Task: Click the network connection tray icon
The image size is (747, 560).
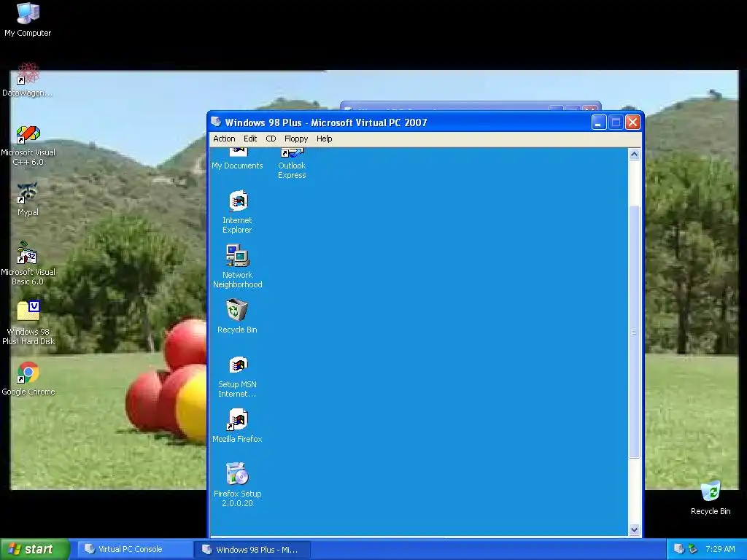Action: pyautogui.click(x=692, y=549)
